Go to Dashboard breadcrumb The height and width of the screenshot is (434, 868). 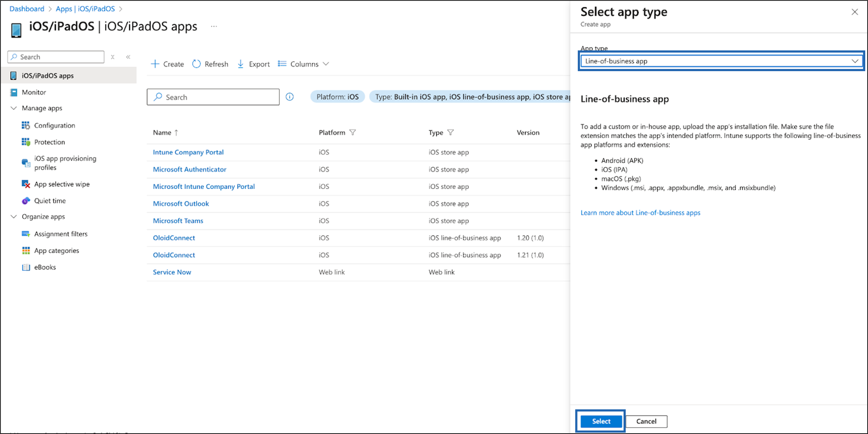pos(27,9)
